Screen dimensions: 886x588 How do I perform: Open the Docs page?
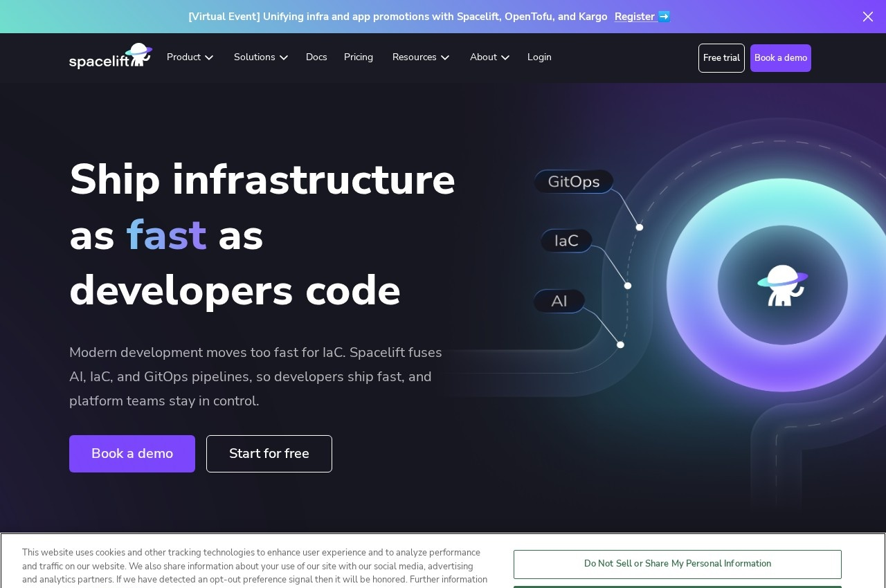316,57
